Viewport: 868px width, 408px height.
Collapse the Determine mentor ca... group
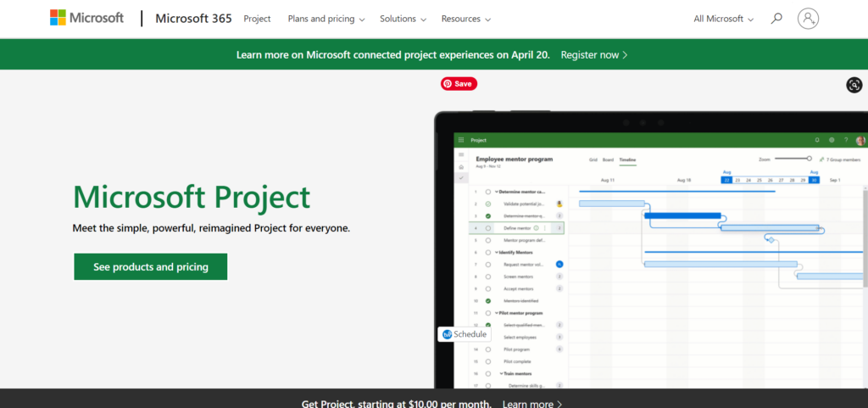(497, 192)
